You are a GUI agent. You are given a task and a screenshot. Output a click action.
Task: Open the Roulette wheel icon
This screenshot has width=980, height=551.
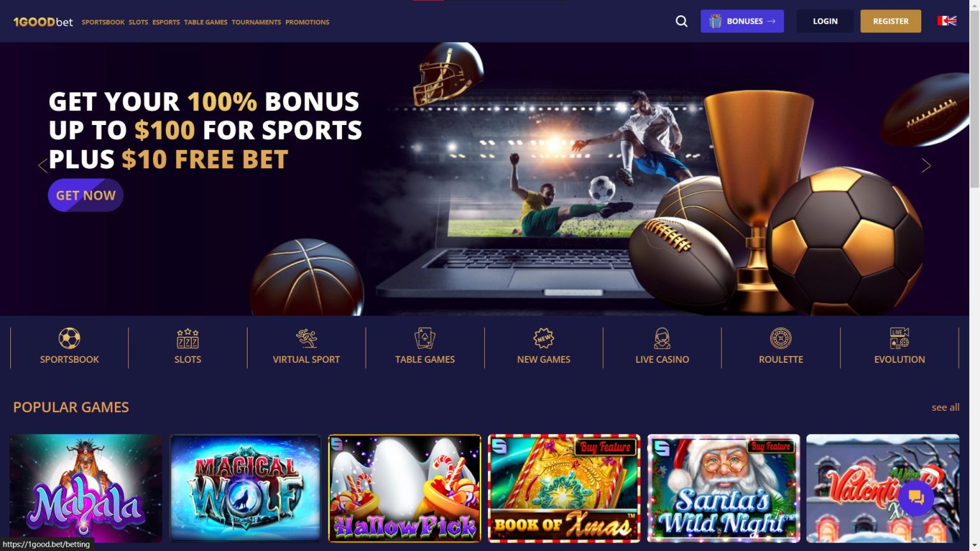point(781,338)
